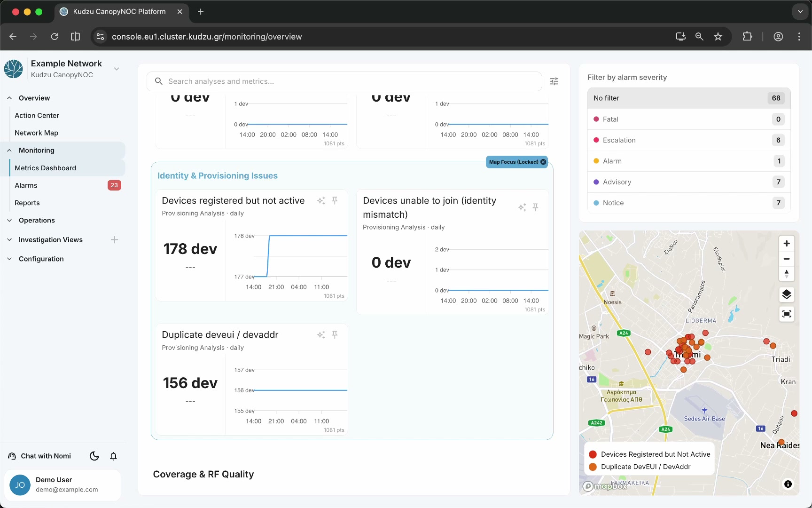Filter alarms by Escalation severity
The width and height of the screenshot is (812, 508).
click(689, 140)
